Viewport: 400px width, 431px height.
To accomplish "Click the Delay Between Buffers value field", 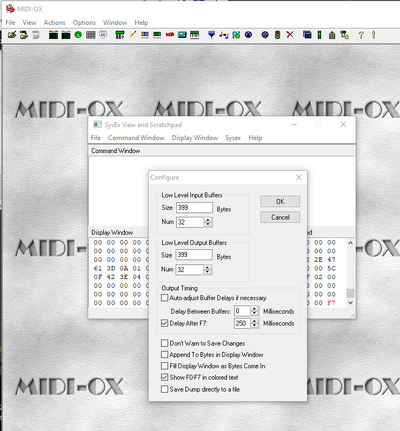I will [242, 311].
